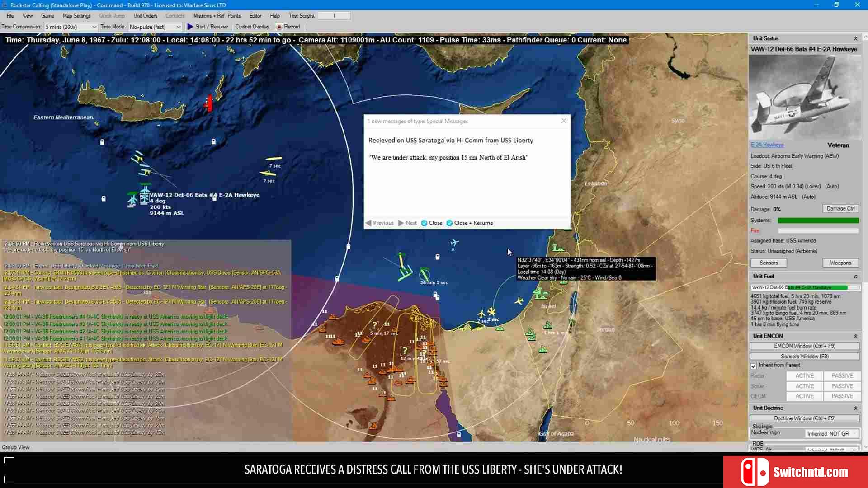Collapse the Unit Doctrine panel

click(855, 408)
